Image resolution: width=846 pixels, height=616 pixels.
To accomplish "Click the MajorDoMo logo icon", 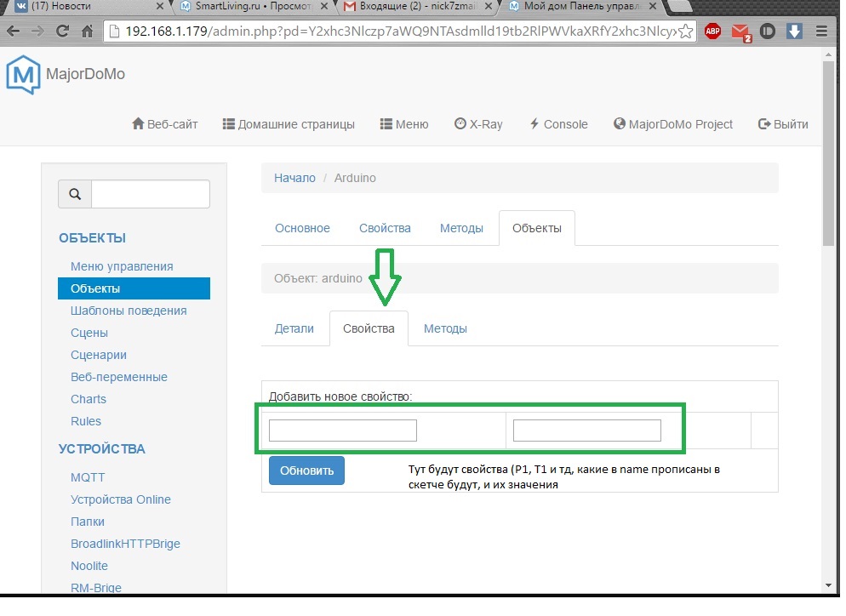I will pyautogui.click(x=23, y=74).
